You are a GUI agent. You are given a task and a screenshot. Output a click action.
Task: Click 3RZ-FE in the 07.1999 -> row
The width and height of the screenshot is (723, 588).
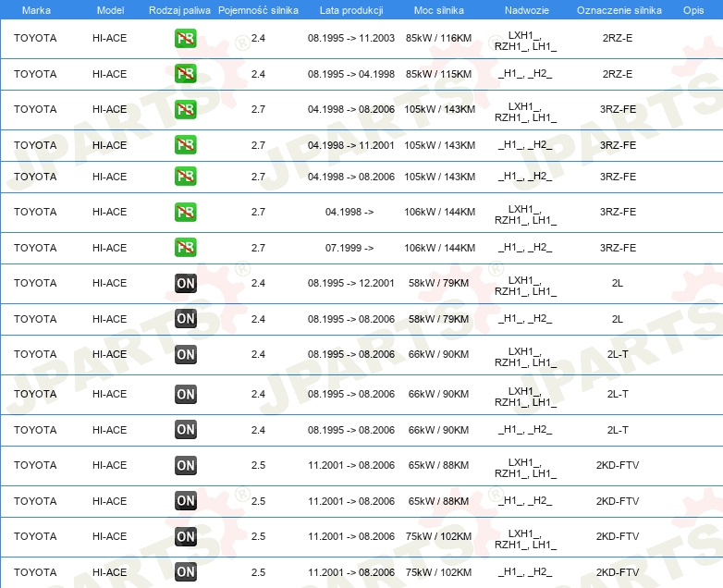pos(618,248)
